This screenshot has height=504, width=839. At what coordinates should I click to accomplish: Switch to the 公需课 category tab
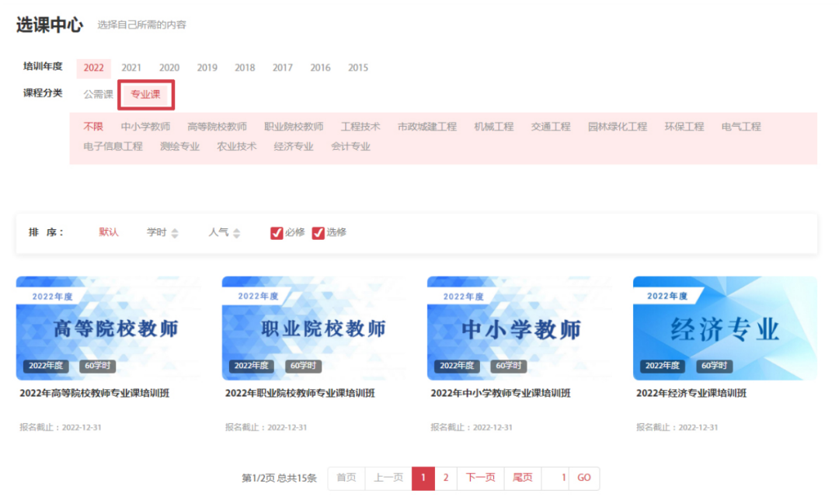pos(99,95)
